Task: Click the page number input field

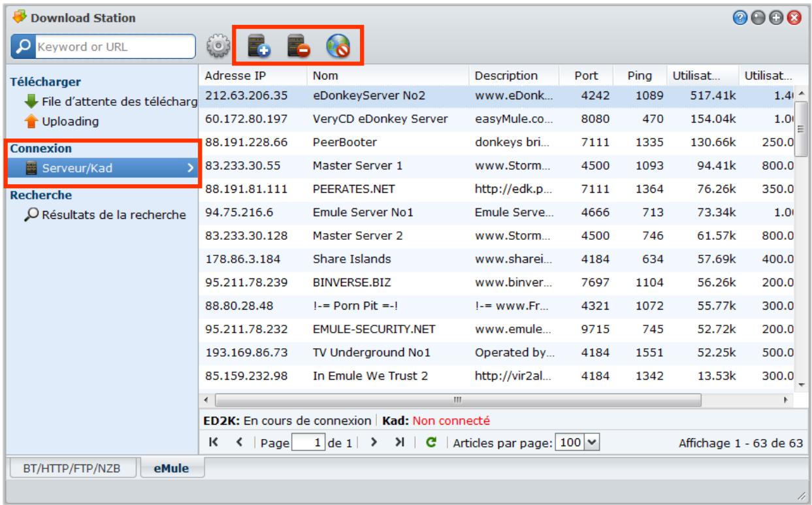Action: [308, 442]
